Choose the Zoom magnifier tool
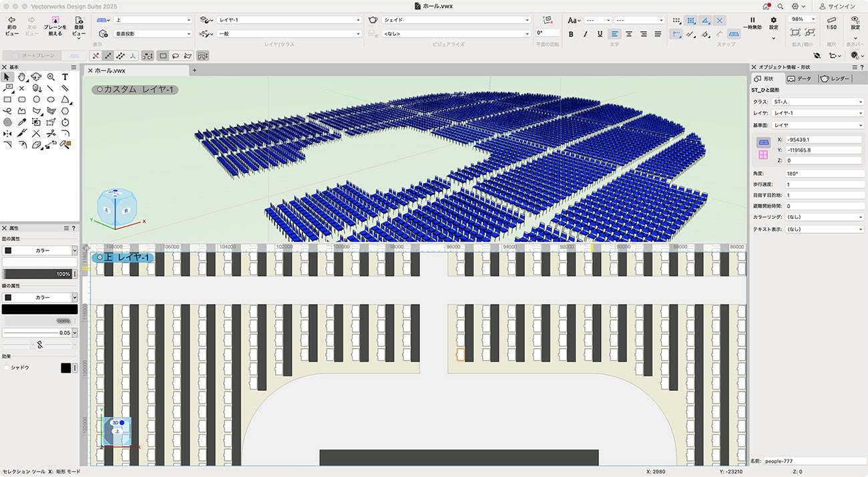Screen dimensions: 868x477 click(51, 77)
